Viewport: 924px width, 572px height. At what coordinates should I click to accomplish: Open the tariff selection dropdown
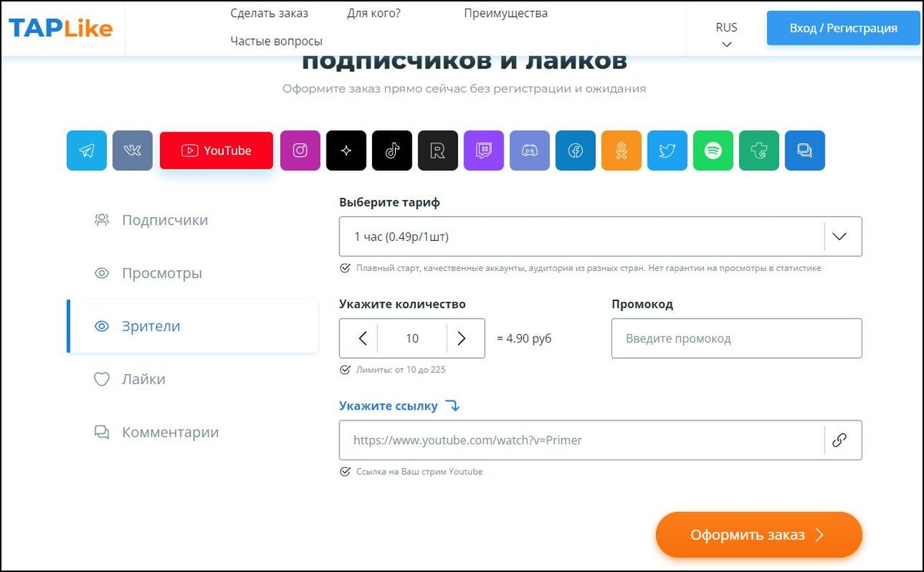pyautogui.click(x=840, y=236)
